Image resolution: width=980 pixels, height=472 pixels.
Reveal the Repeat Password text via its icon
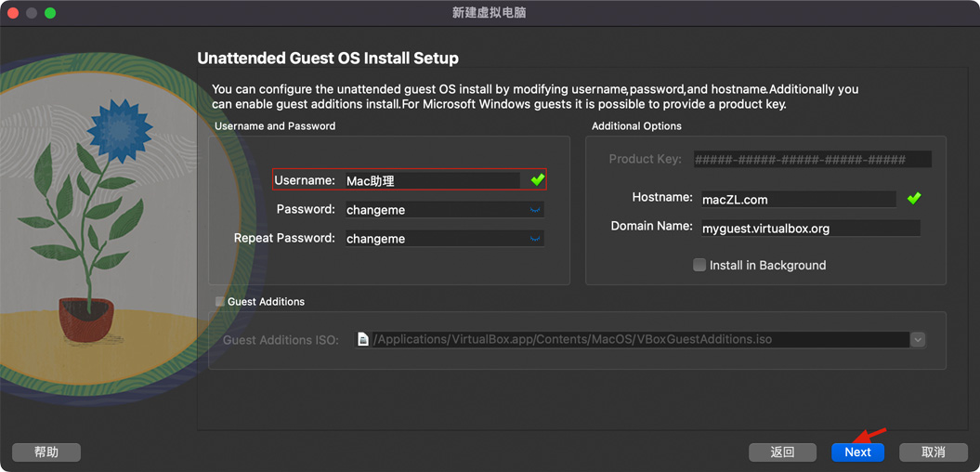[535, 239]
